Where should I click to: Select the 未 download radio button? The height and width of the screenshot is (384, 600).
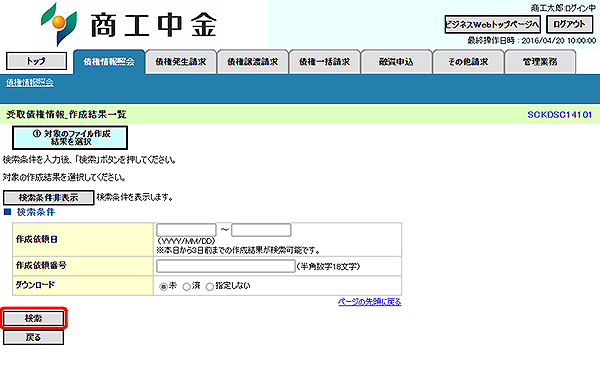tap(163, 286)
